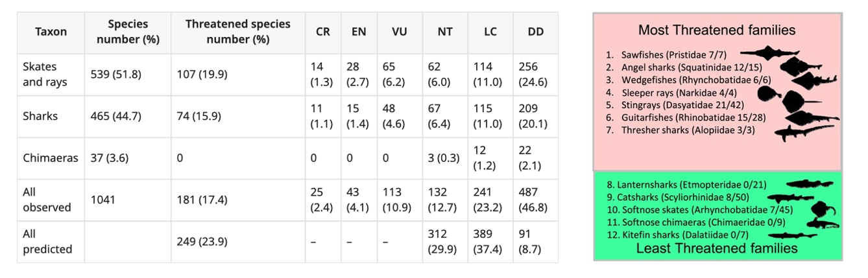Select the softnose skate silhouette icon

(x=825, y=209)
